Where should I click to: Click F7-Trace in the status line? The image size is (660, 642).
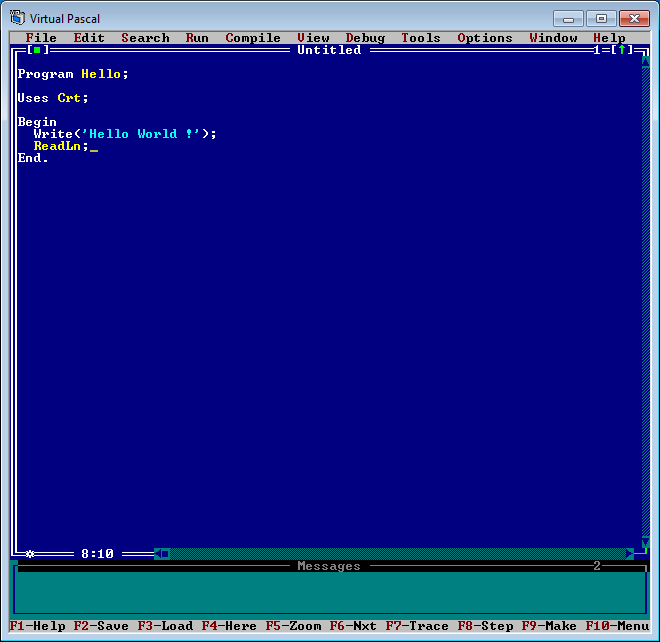[x=417, y=626]
